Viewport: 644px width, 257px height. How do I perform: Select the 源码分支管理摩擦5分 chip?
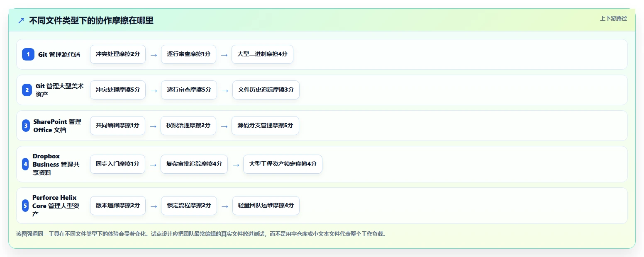265,126
